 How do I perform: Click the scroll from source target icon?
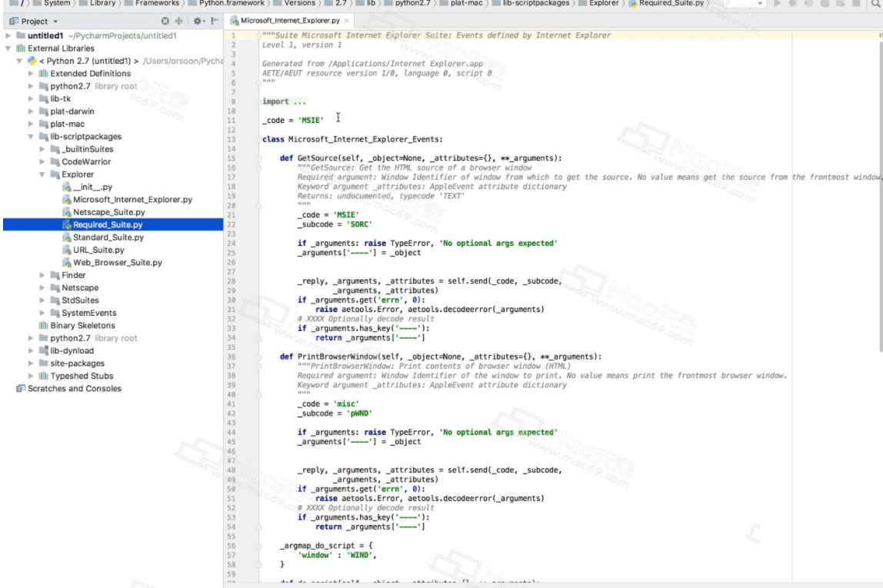pos(165,21)
